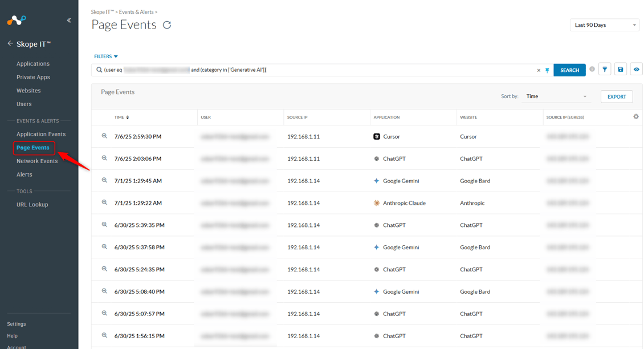Click the USER column header
This screenshot has height=349, width=644.
[206, 117]
